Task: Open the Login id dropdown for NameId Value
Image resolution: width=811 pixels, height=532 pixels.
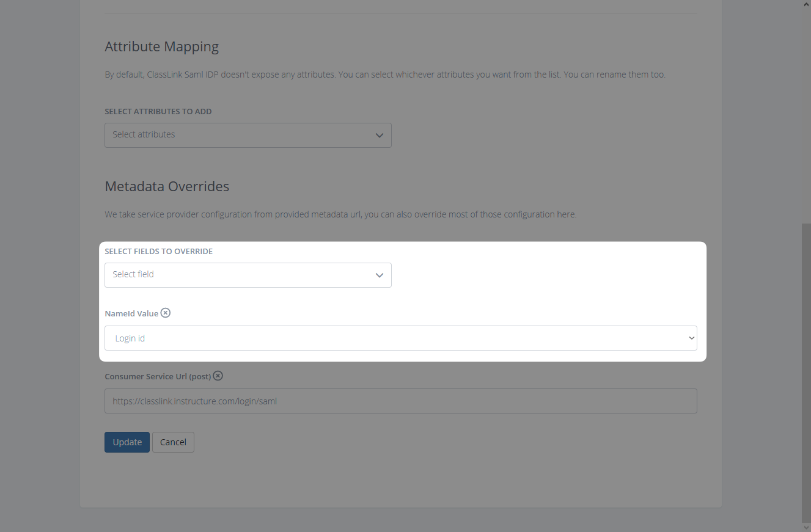Action: (x=401, y=338)
